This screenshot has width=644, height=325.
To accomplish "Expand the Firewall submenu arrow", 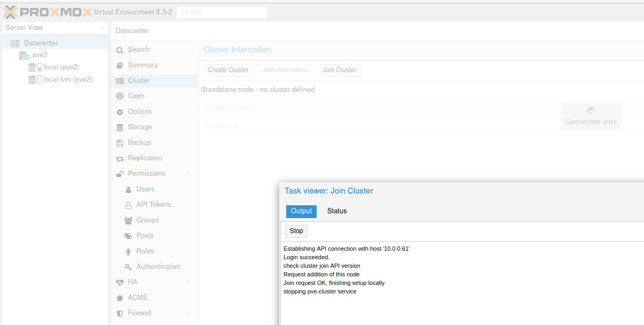I will [188, 313].
